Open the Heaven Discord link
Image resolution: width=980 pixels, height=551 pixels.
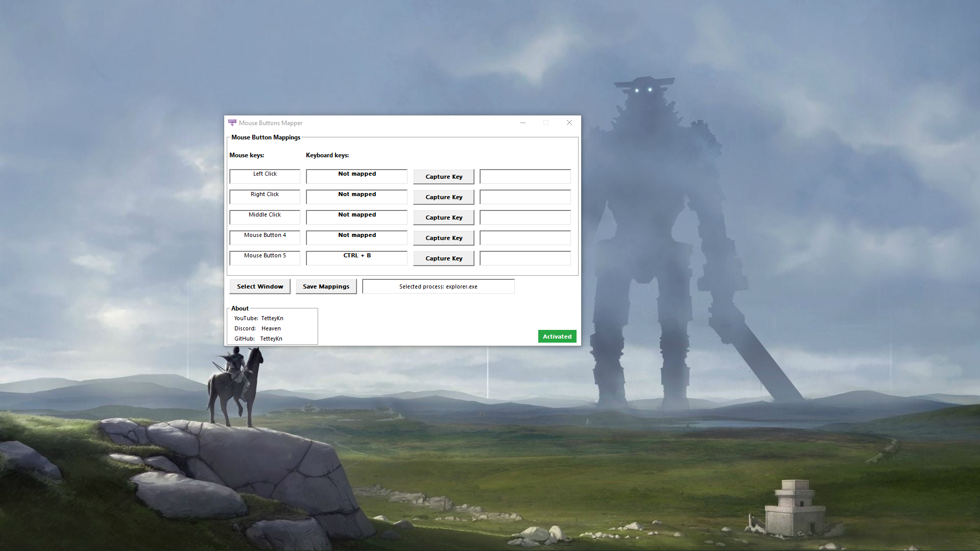pos(271,328)
